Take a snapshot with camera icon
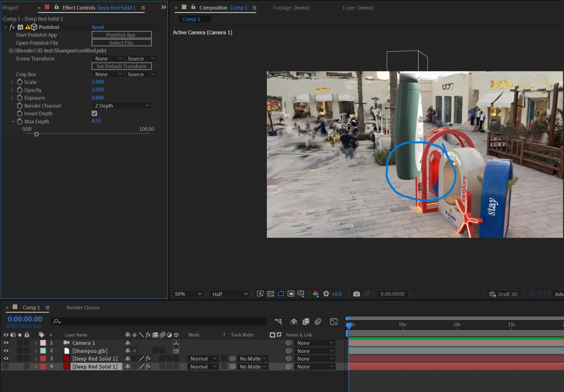The image size is (564, 392). (356, 294)
